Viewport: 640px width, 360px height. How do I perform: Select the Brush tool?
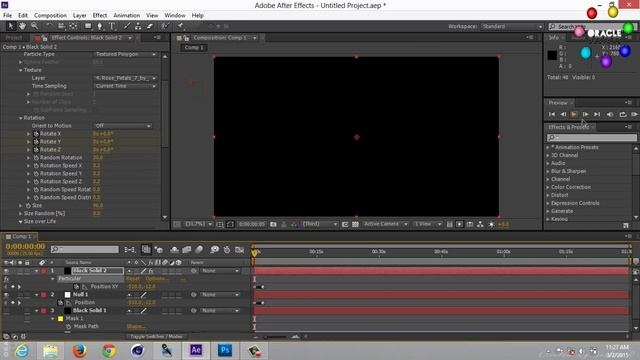pyautogui.click(x=127, y=26)
